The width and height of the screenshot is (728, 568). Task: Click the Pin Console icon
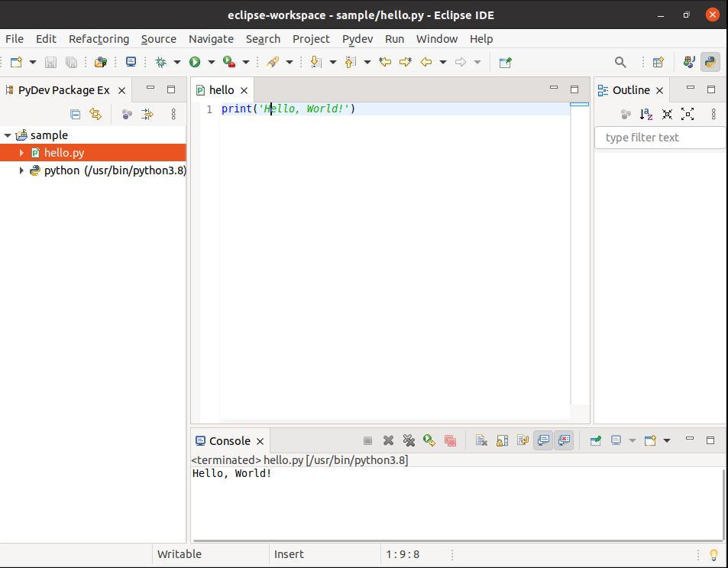595,440
